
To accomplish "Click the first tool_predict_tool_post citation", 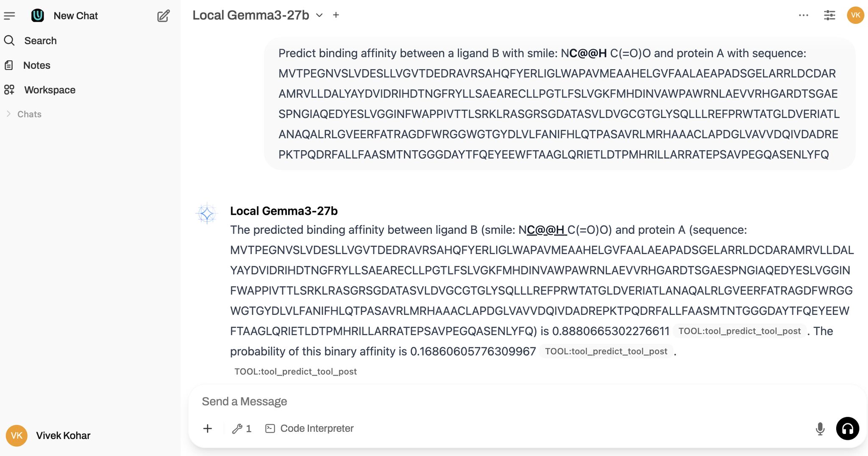I will coord(739,331).
